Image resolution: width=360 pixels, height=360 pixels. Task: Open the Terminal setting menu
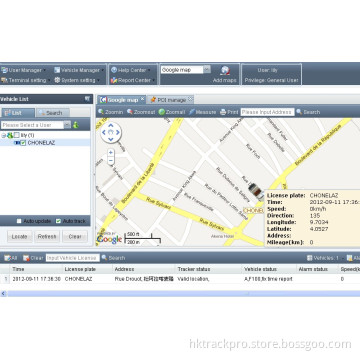26,80
